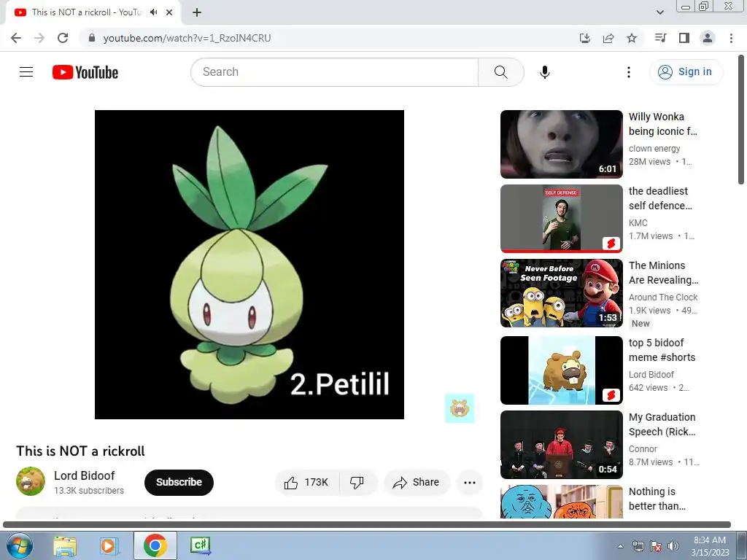Open YouTube settings three-dot menu
Screen dimensions: 747x560
[628, 72]
